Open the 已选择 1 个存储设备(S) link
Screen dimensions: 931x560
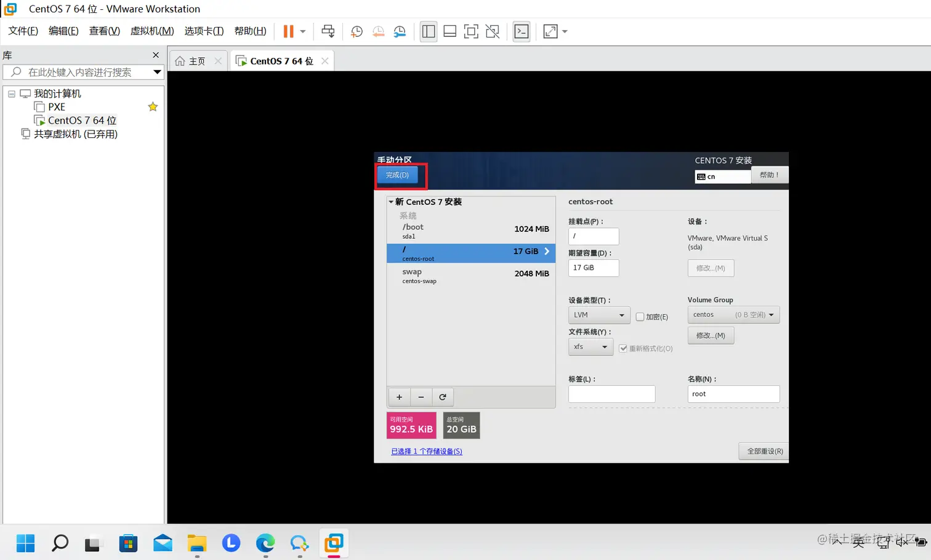point(427,451)
